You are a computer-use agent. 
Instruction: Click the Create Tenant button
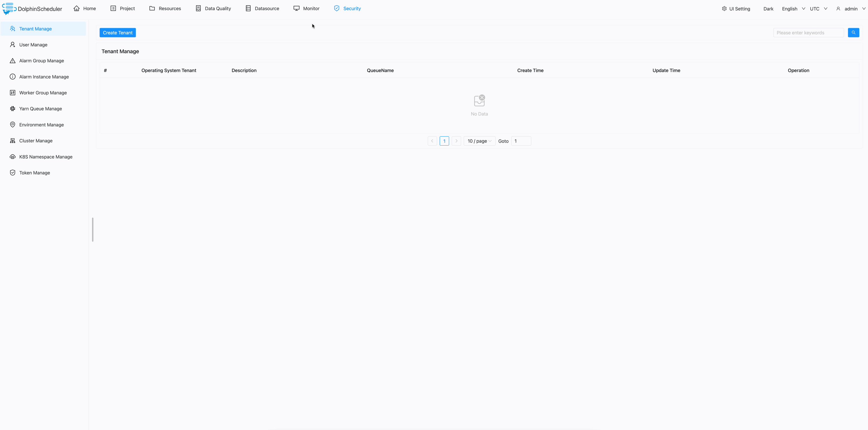click(117, 32)
